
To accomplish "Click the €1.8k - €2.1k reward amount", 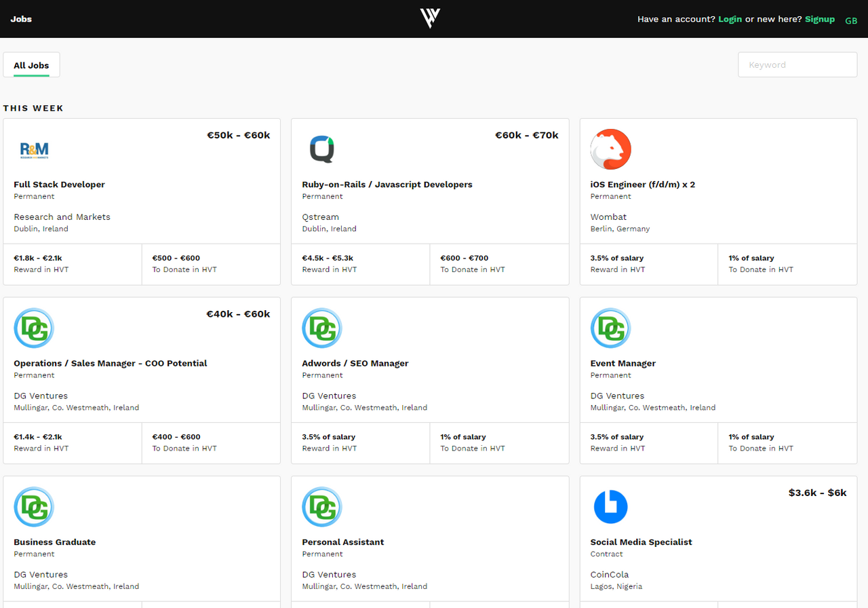I will [x=38, y=258].
